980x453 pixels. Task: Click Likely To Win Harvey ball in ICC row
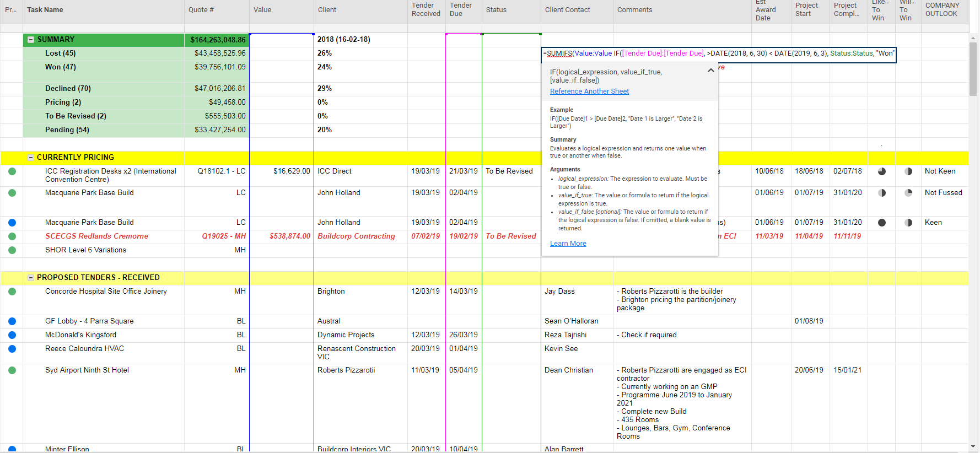click(x=882, y=171)
